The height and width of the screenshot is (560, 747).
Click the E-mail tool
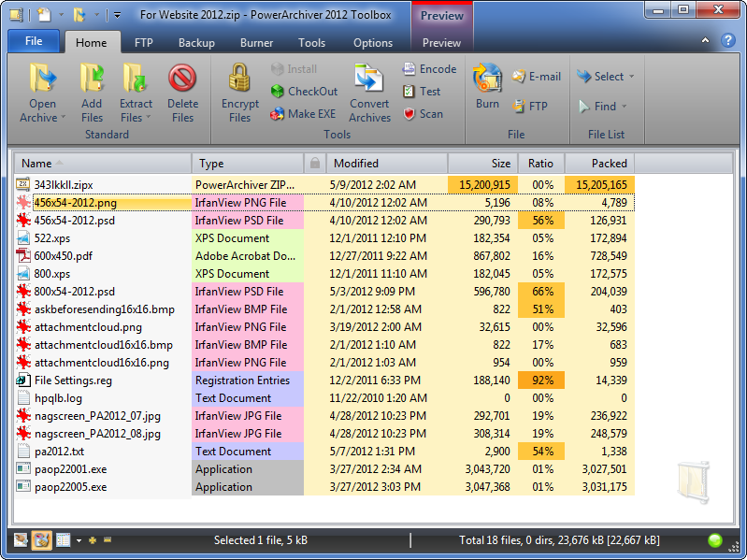pyautogui.click(x=537, y=76)
